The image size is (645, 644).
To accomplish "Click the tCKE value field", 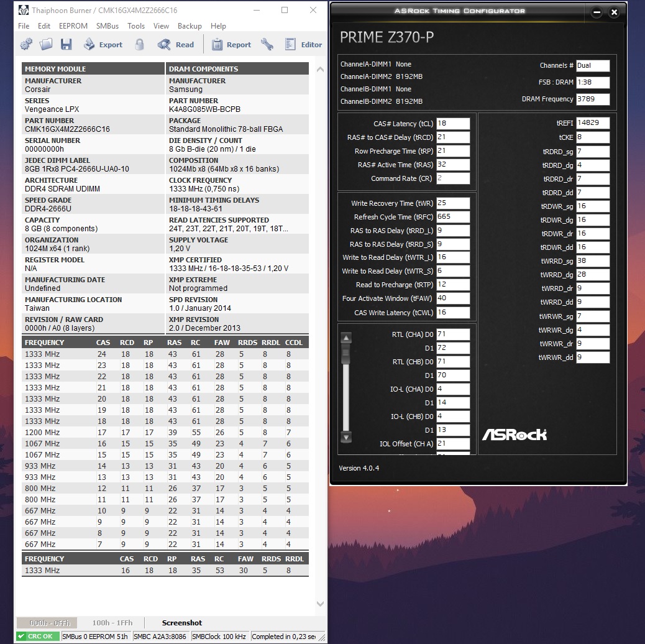I will (x=593, y=137).
